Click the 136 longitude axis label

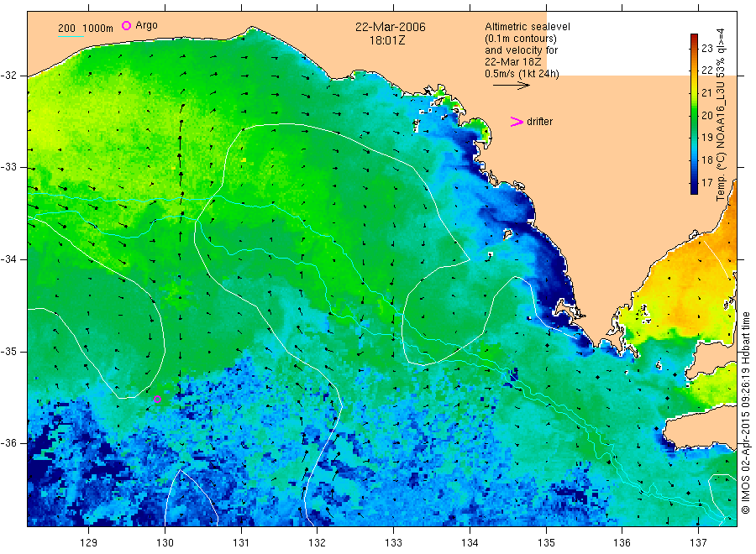[622, 543]
